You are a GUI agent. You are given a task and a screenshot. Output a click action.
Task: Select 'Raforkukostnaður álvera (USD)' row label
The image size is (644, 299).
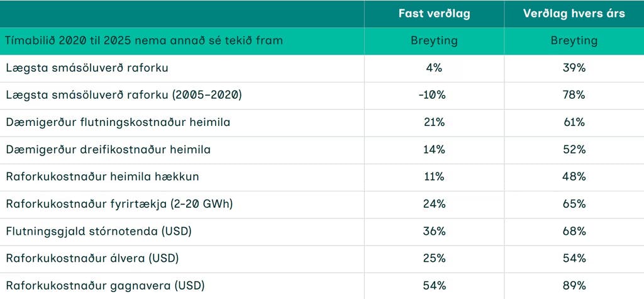point(92,259)
